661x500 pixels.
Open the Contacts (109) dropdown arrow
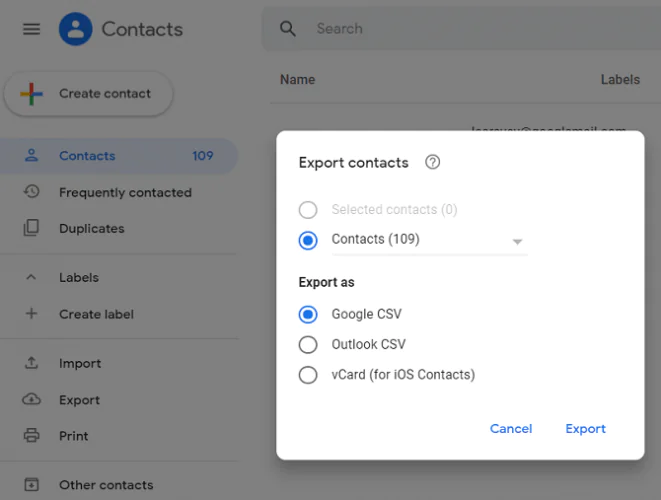517,241
